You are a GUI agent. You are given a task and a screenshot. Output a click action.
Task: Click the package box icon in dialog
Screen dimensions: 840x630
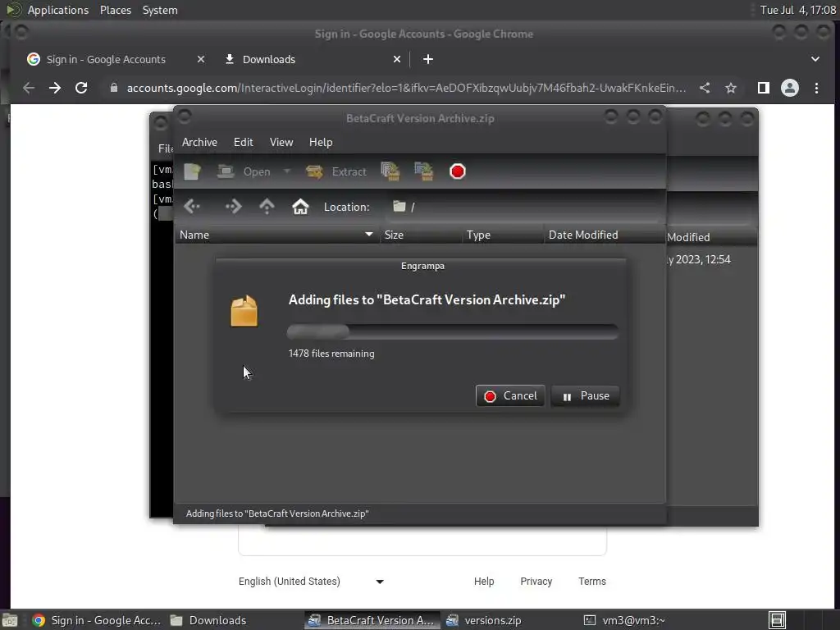pyautogui.click(x=244, y=311)
